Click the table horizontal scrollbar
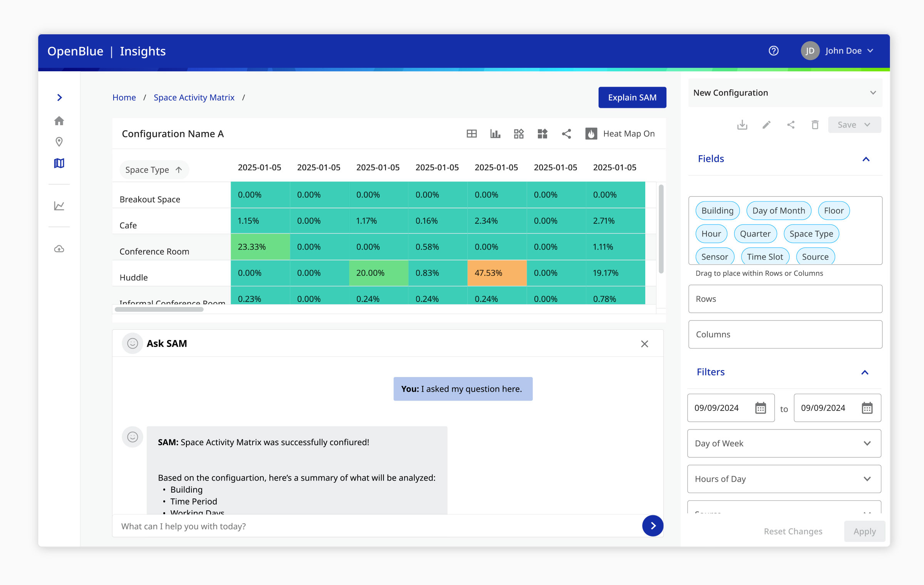 [x=159, y=309]
